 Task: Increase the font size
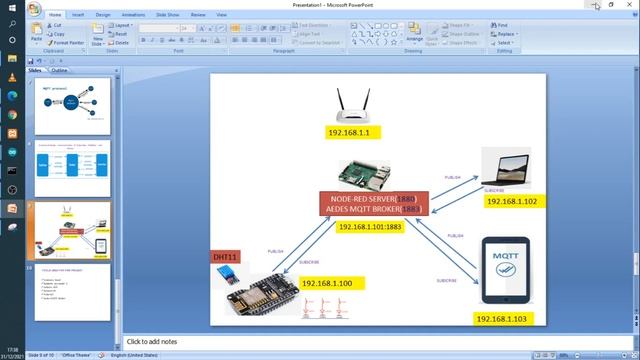[202, 28]
